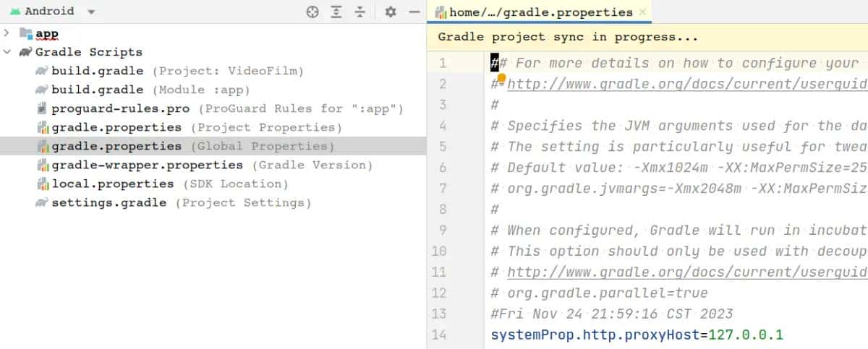Switch to the gradle.properties editor tab
Screen dimensions: 868x349
[x=540, y=12]
